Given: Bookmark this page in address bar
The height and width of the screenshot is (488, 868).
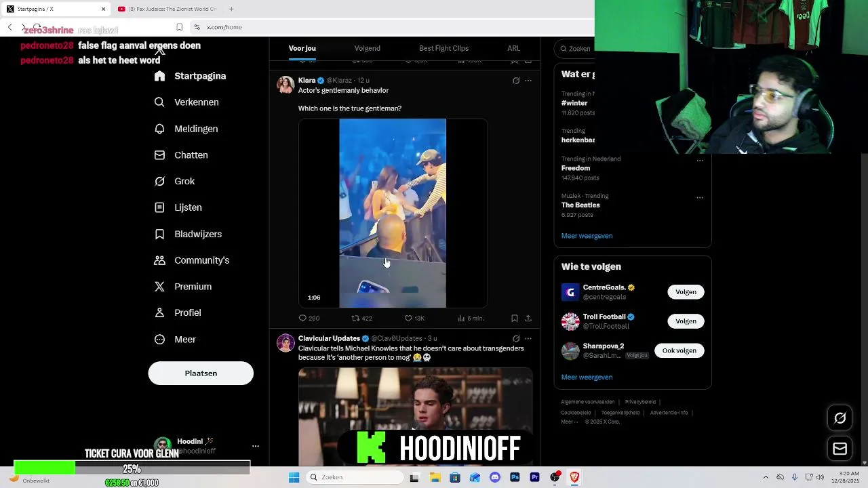Looking at the screenshot, I should (179, 27).
